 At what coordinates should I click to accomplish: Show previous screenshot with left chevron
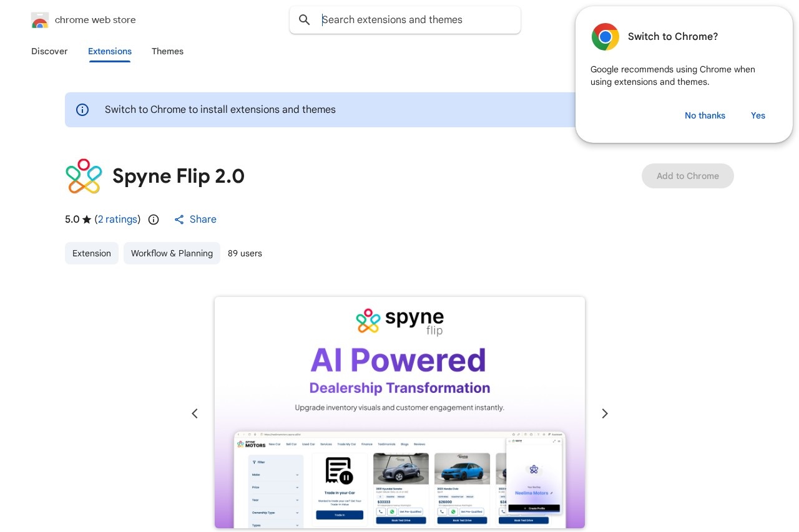click(195, 414)
